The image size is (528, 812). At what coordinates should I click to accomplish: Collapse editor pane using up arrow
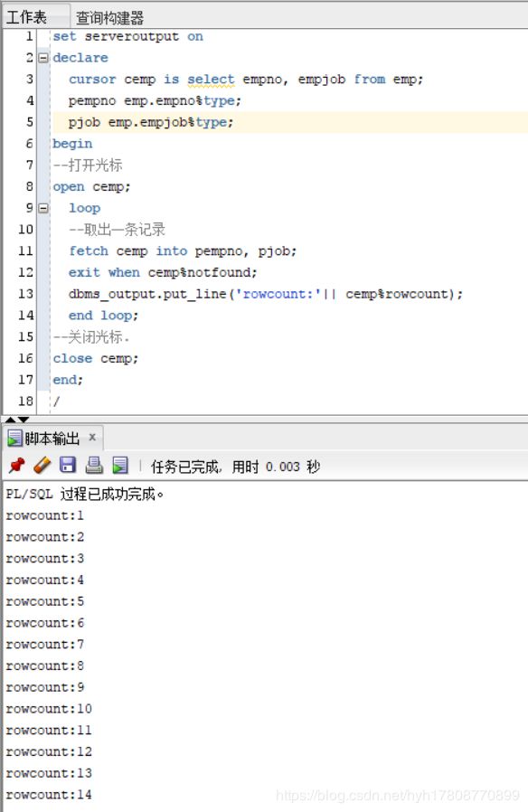coord(10,419)
